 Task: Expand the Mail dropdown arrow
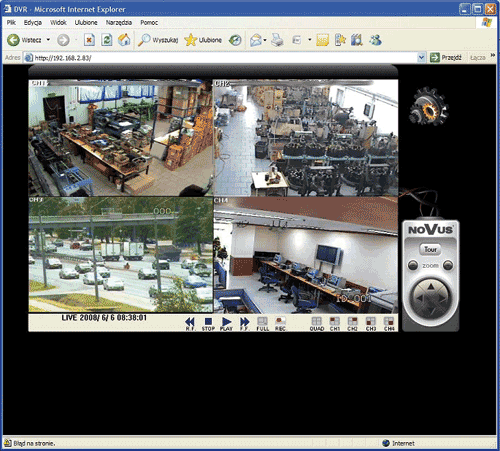click(265, 40)
